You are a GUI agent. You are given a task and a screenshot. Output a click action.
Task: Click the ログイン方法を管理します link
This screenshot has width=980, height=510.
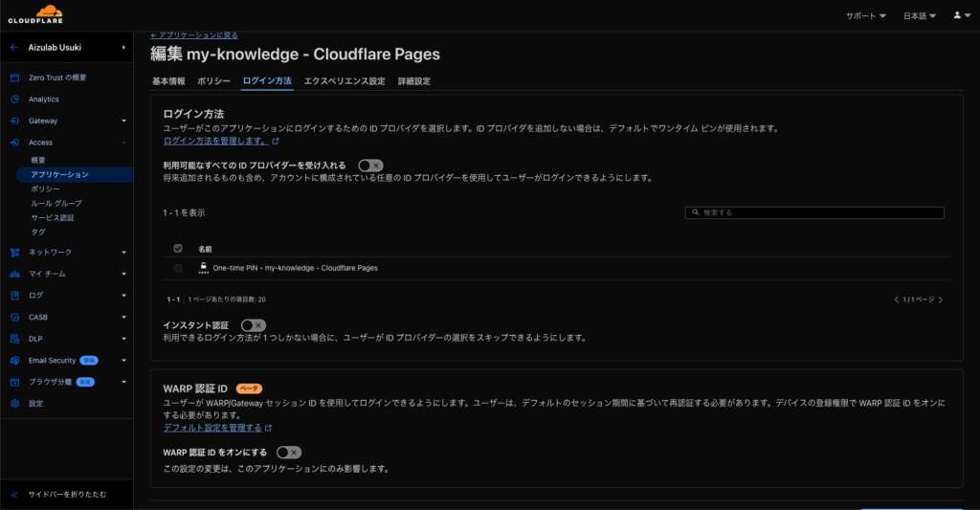[x=215, y=142]
